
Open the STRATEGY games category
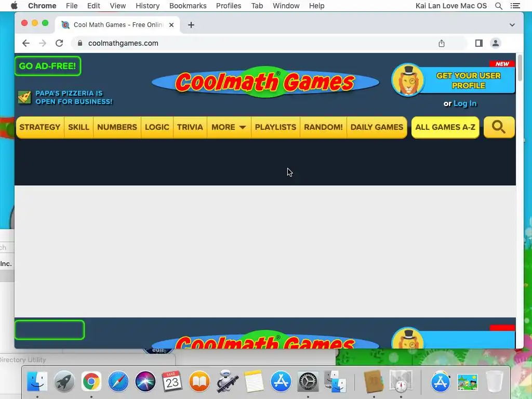[x=39, y=127]
